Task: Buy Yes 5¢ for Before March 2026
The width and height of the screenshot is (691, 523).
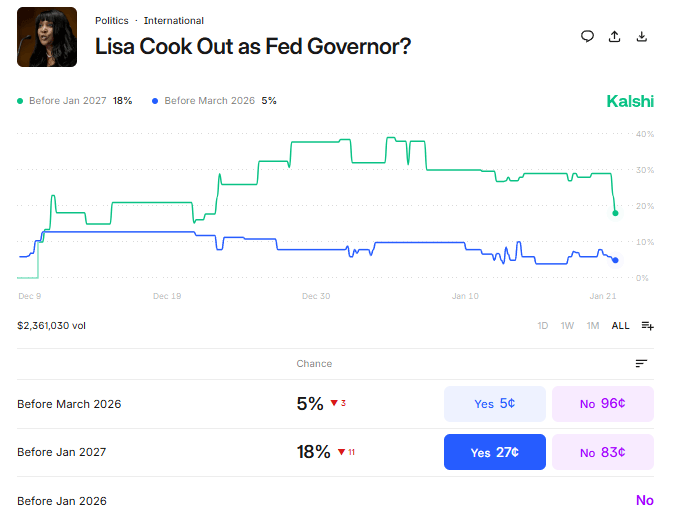Action: pos(495,404)
